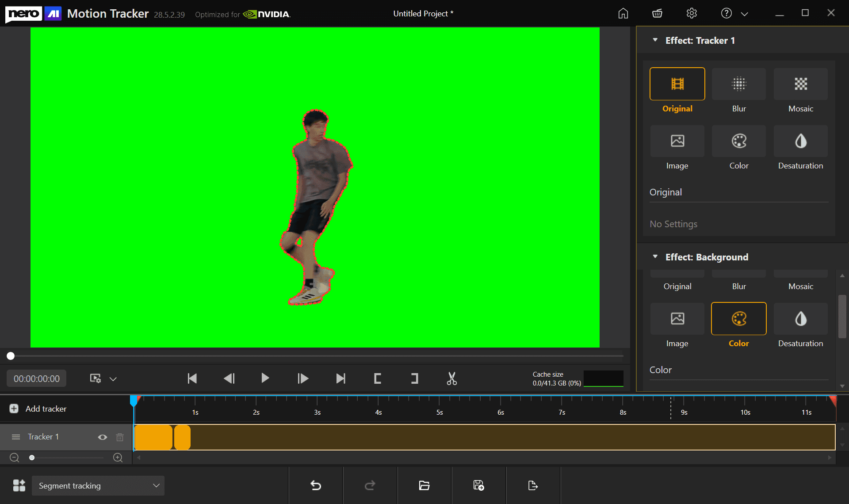Expand the help menu chevron
The width and height of the screenshot is (849, 504).
point(745,14)
